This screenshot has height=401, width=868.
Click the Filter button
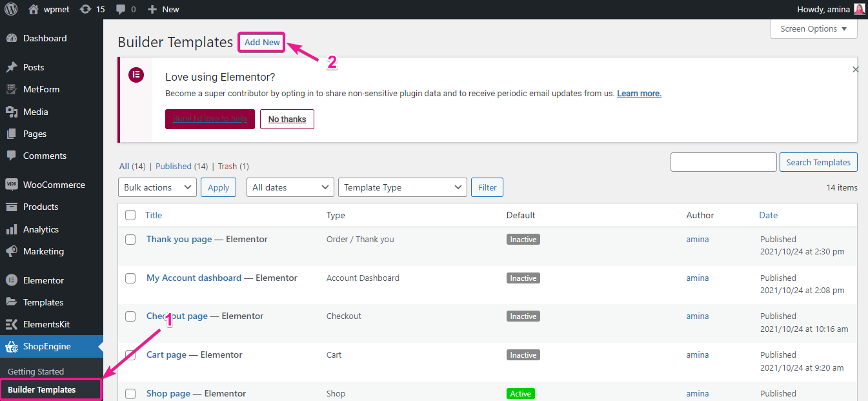point(487,187)
